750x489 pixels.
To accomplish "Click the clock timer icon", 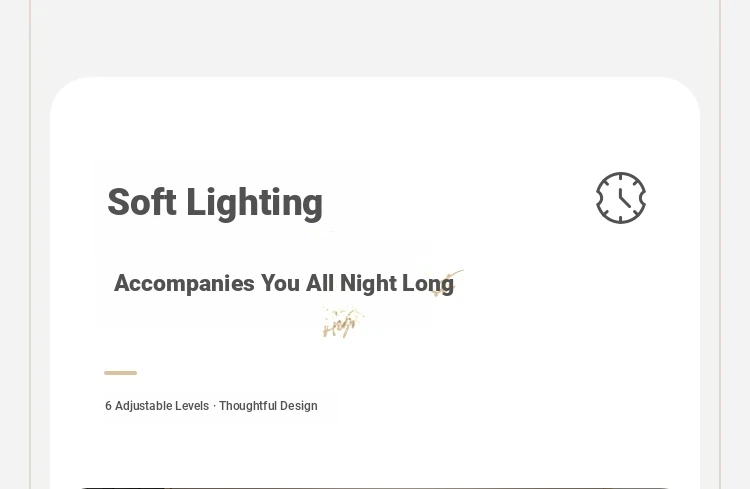I will [x=621, y=198].
